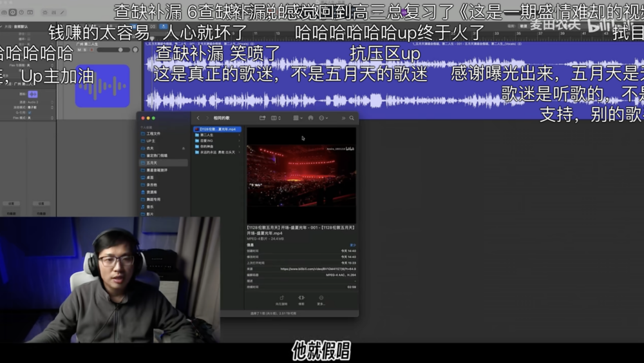Expand 第二人生 folder chevron

pos(240,135)
